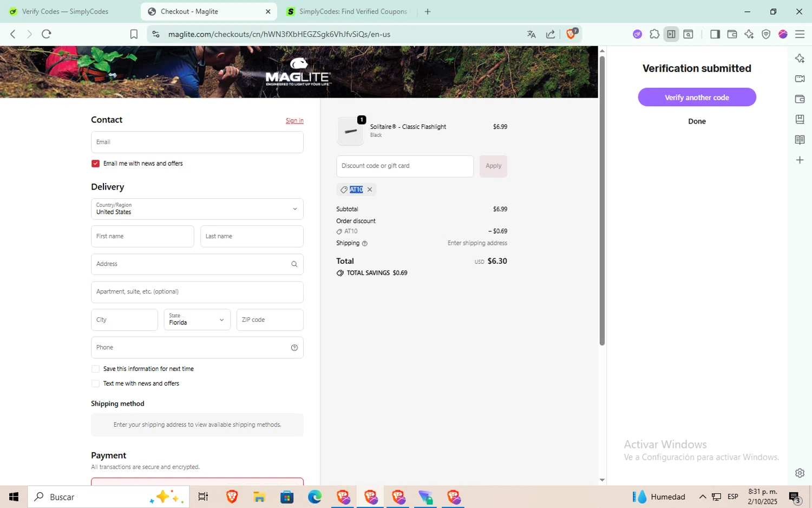Uncheck Email me with news and offers
The image size is (812, 508).
tap(95, 164)
